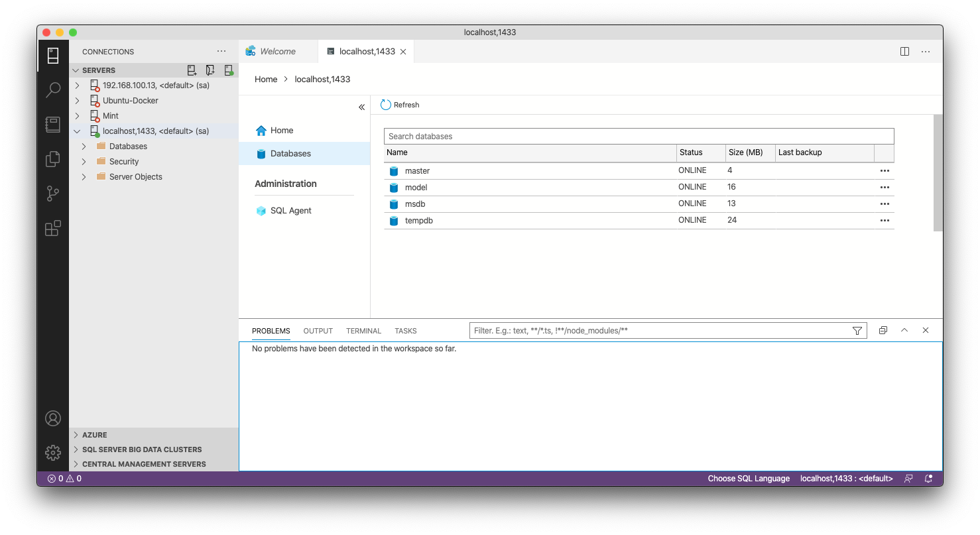Switch to the TERMINAL panel tab

pyautogui.click(x=363, y=331)
